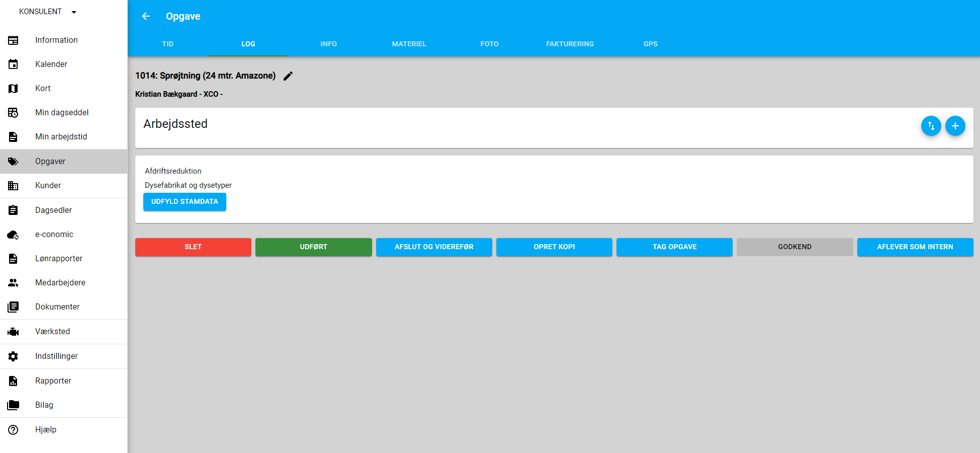Create a copy with OPRET KOPI
The width and height of the screenshot is (980, 453).
coord(554,247)
